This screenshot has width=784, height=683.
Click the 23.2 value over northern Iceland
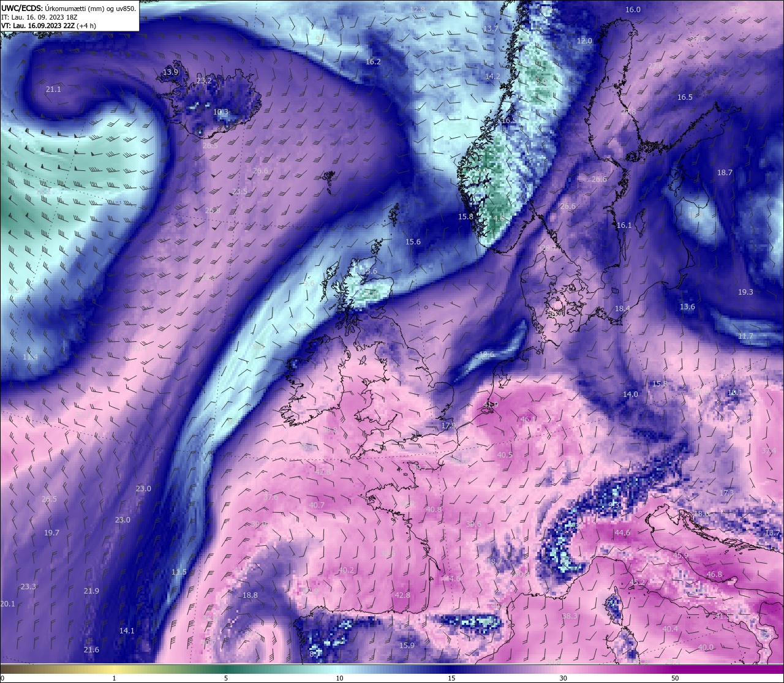(x=204, y=81)
